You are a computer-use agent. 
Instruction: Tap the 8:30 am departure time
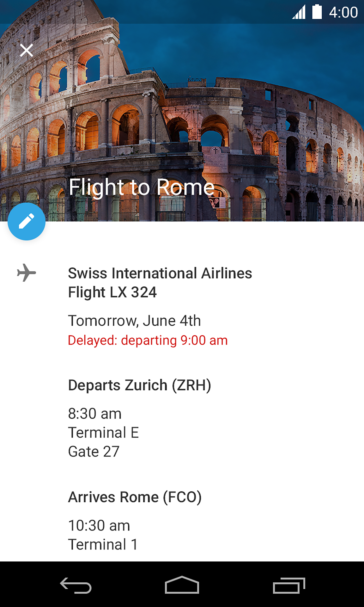pos(95,414)
